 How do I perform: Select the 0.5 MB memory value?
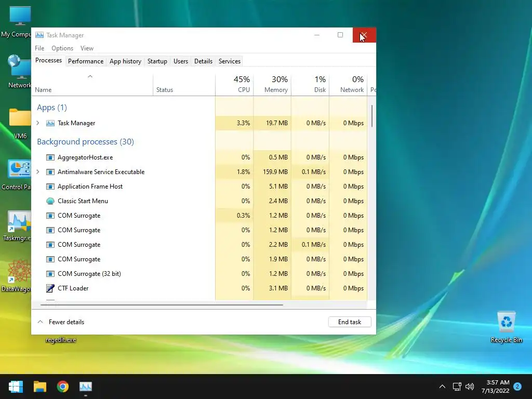278,157
